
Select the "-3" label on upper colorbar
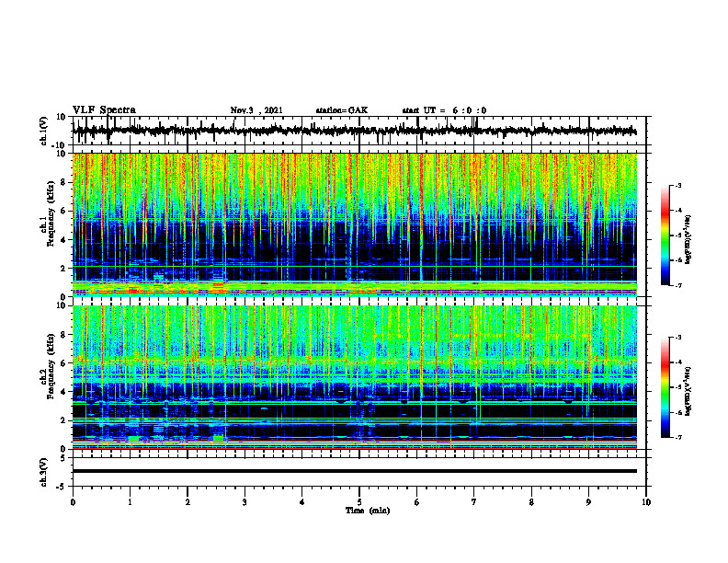[x=677, y=185]
